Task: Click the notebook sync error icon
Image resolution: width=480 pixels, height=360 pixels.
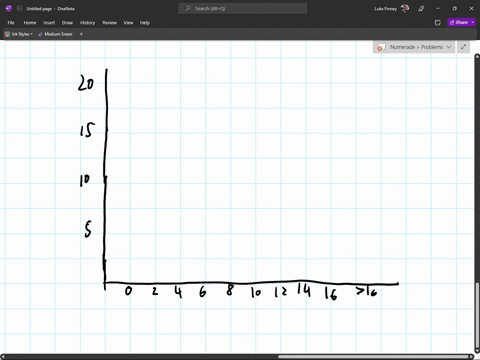Action: point(381,47)
